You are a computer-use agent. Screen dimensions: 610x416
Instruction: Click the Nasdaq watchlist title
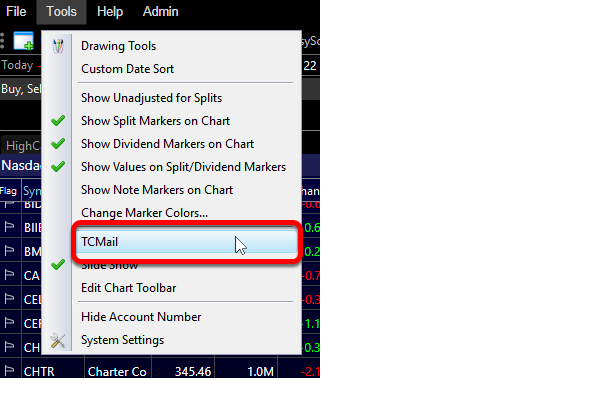tap(21, 165)
